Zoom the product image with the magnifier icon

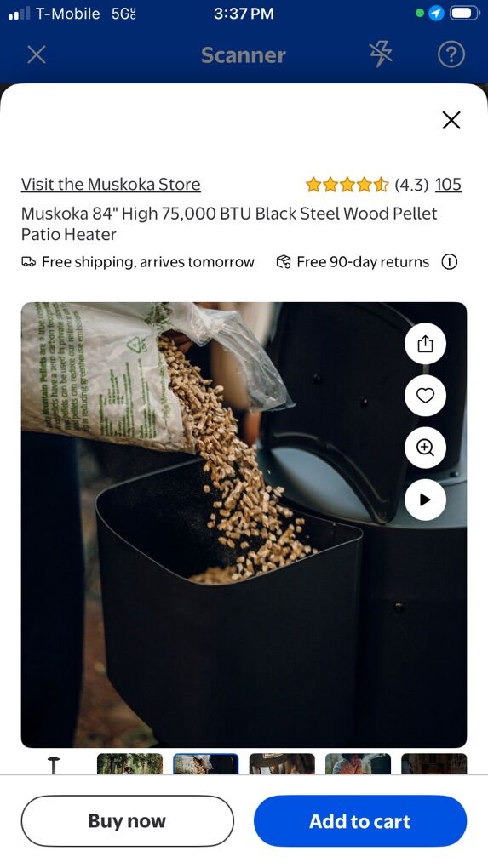425,448
